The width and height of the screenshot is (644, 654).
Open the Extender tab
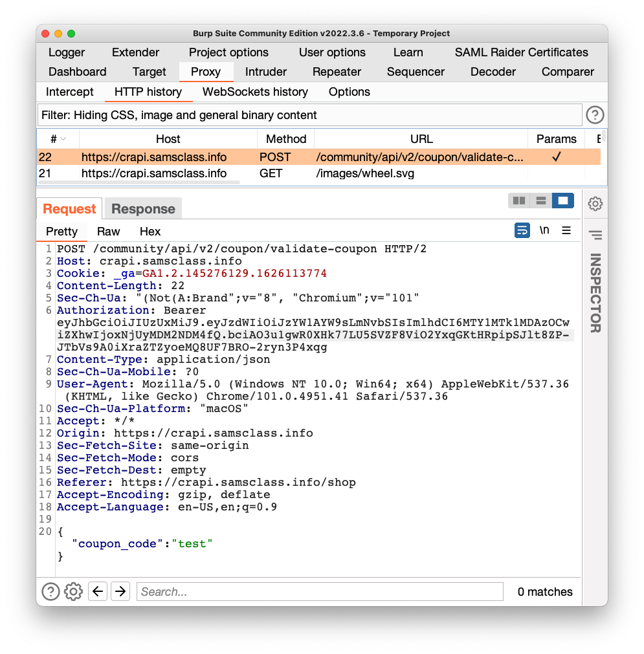pyautogui.click(x=135, y=52)
